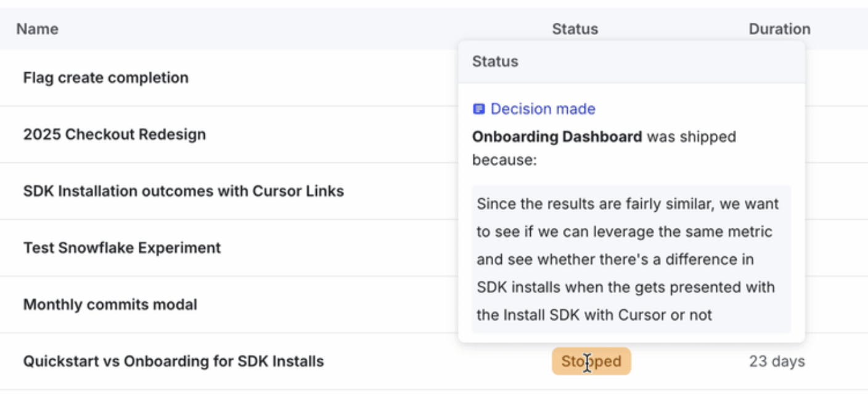This screenshot has height=395, width=868.
Task: Open the Flag create completion experiment
Action: (106, 78)
